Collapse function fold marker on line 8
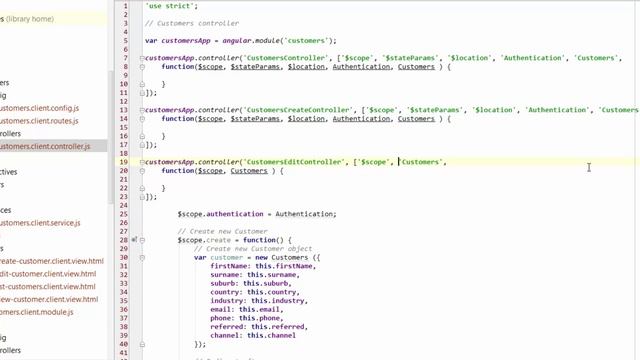The image size is (640, 360). [x=142, y=67]
